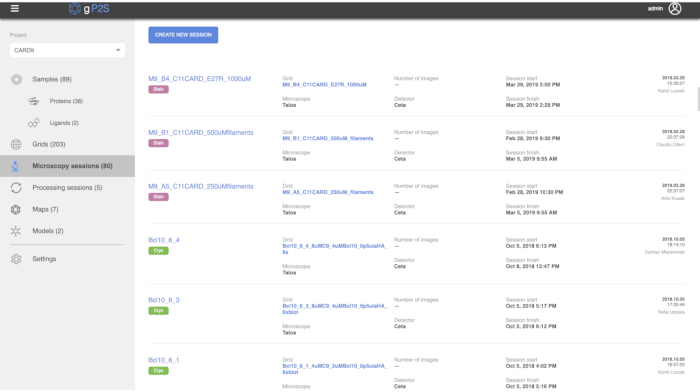Image resolution: width=700 pixels, height=392 pixels.
Task: Open grid link M9_A5_C11CARD_250uM_filaments
Action: (x=328, y=192)
